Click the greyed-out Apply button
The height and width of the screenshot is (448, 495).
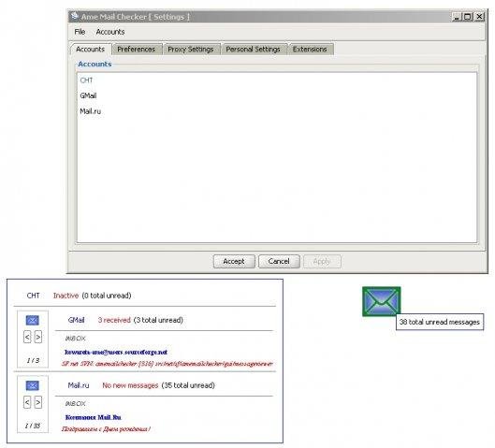point(322,262)
